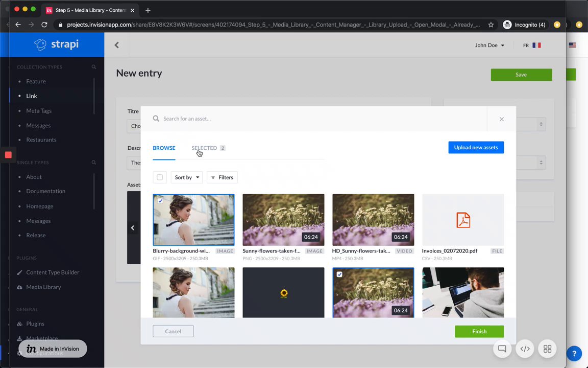Image resolution: width=588 pixels, height=368 pixels.
Task: Open Meta Tags in the sidebar
Action: [x=39, y=111]
